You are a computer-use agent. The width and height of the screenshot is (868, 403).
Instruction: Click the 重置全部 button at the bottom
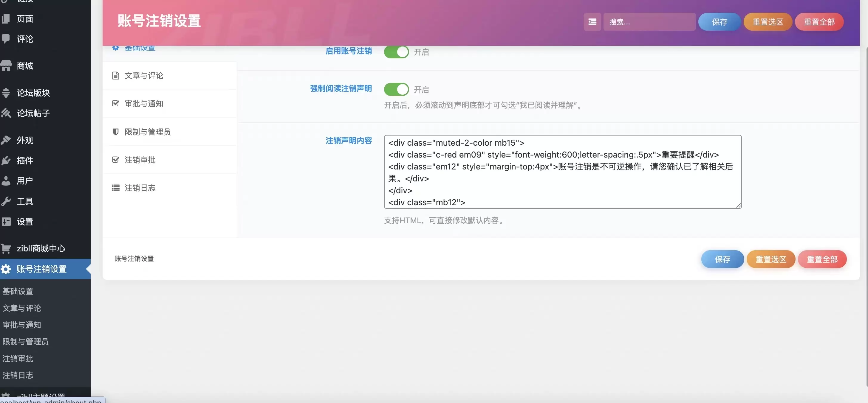pyautogui.click(x=822, y=259)
